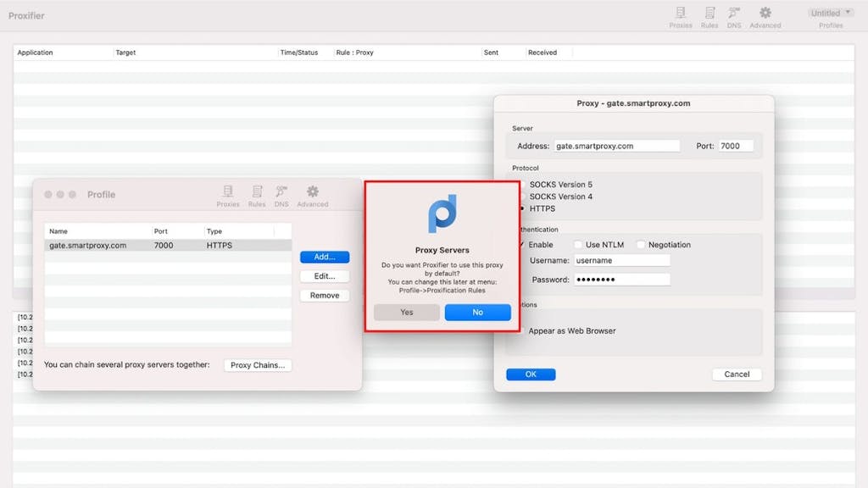
Task: Click Rules icon in Profile window
Action: tap(257, 196)
